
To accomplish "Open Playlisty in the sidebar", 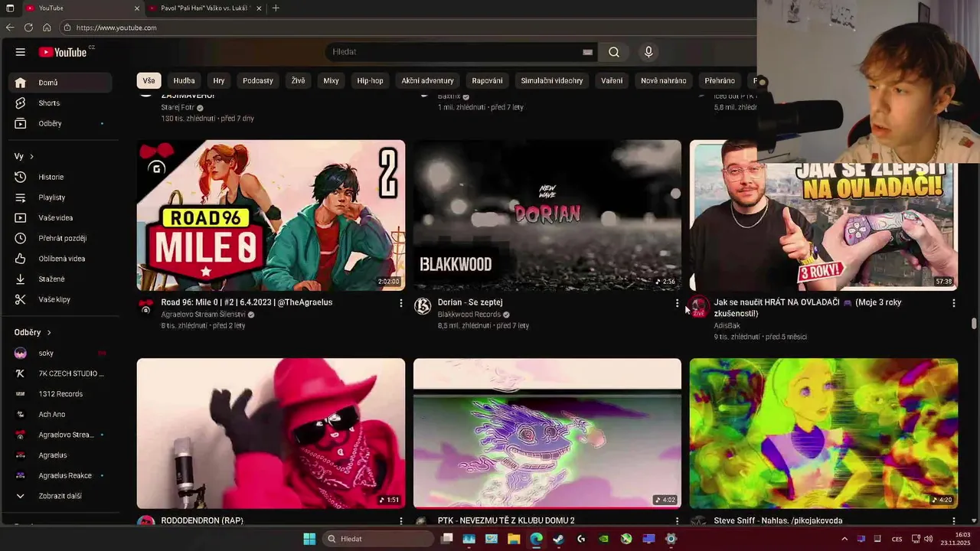I will pyautogui.click(x=60, y=197).
